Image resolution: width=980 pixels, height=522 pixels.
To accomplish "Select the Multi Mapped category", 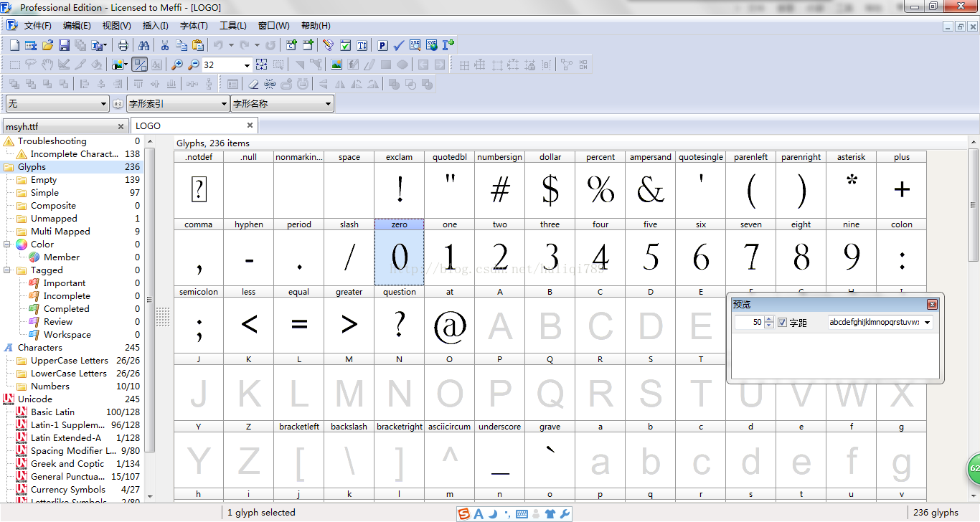I will 60,232.
